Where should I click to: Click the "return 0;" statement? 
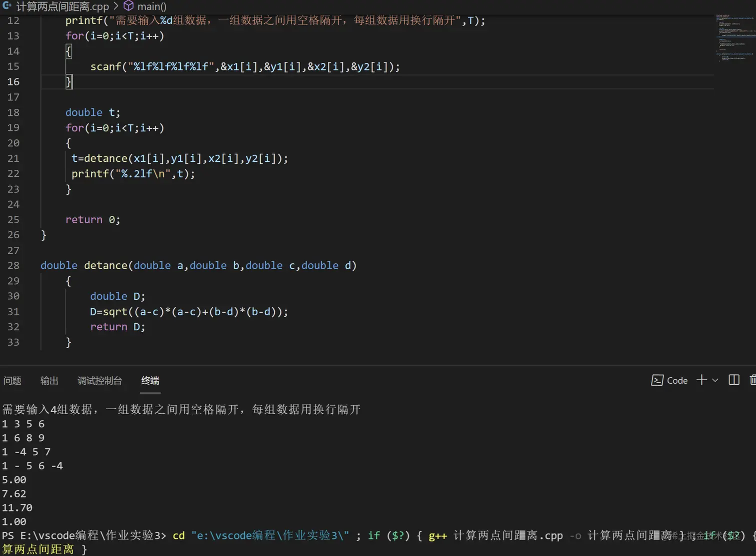tap(92, 220)
